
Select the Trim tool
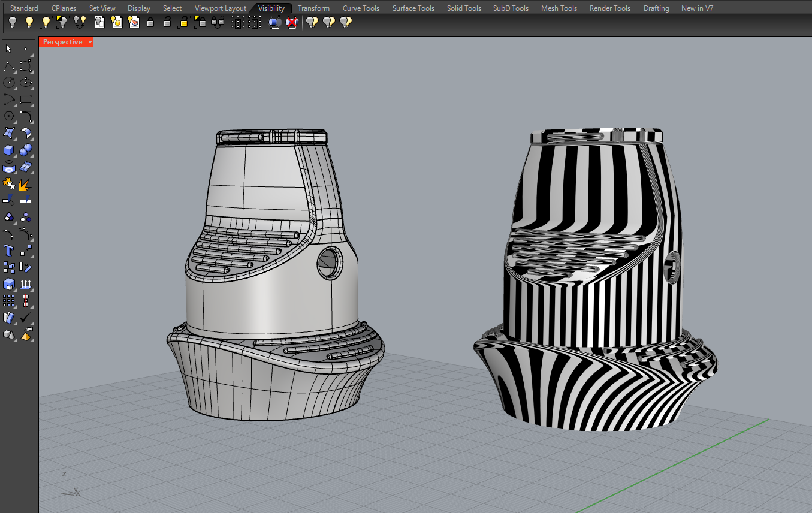pos(9,201)
